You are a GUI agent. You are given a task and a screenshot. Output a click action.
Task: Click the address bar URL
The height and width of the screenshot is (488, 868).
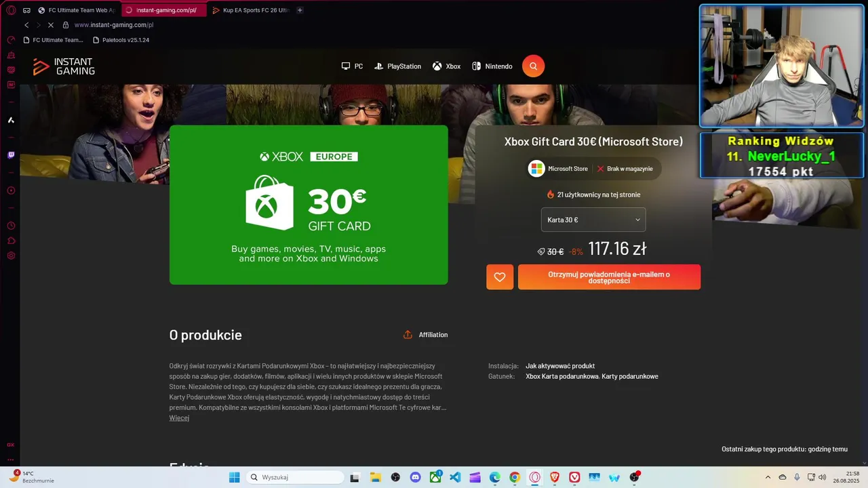tap(114, 25)
